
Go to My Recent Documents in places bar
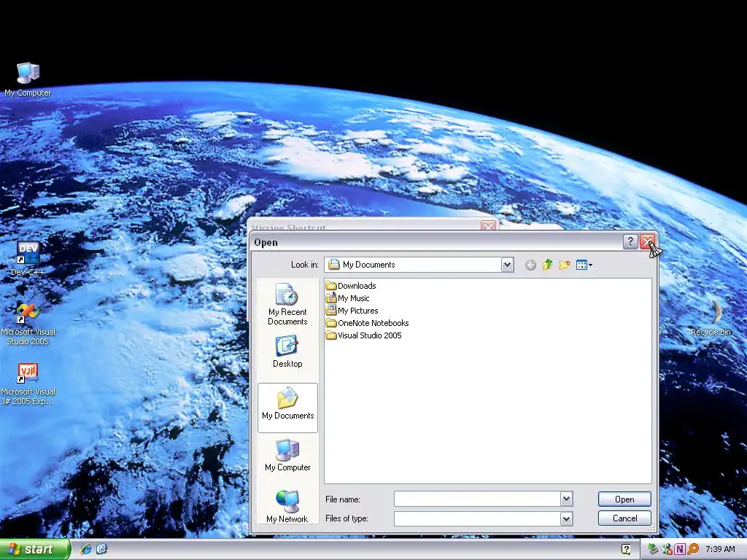point(287,304)
